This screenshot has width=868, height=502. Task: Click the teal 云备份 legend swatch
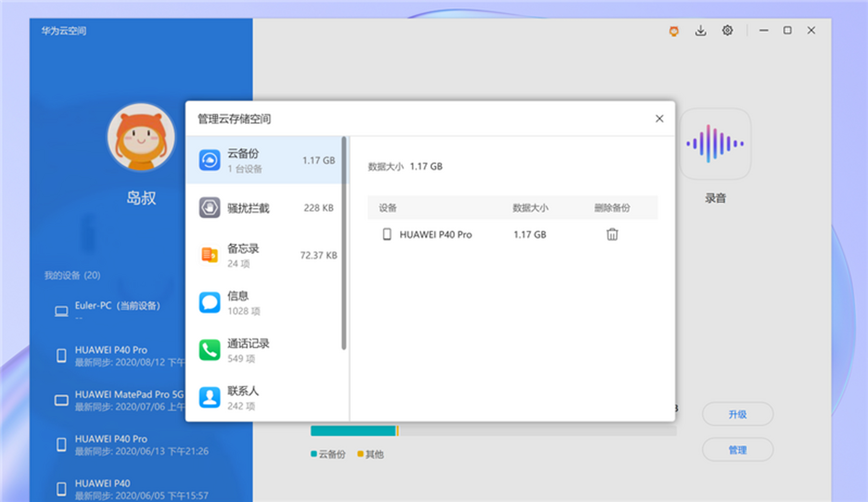(314, 454)
